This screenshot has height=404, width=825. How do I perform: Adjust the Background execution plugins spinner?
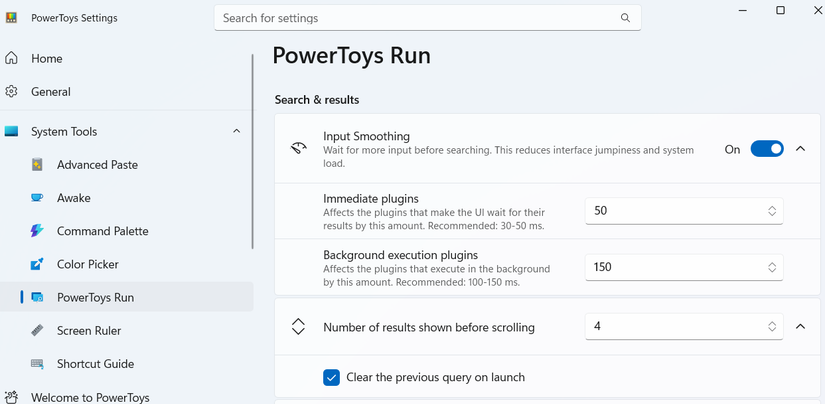click(x=772, y=267)
